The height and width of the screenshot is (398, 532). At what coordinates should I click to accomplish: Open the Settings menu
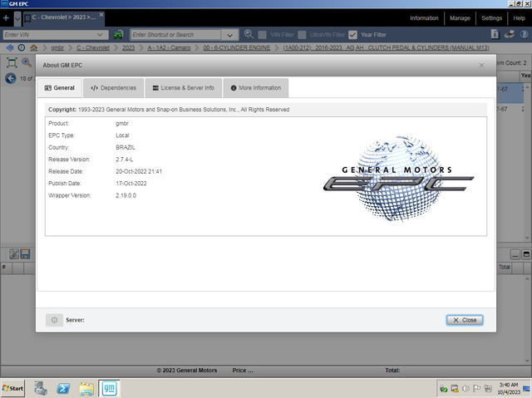491,18
